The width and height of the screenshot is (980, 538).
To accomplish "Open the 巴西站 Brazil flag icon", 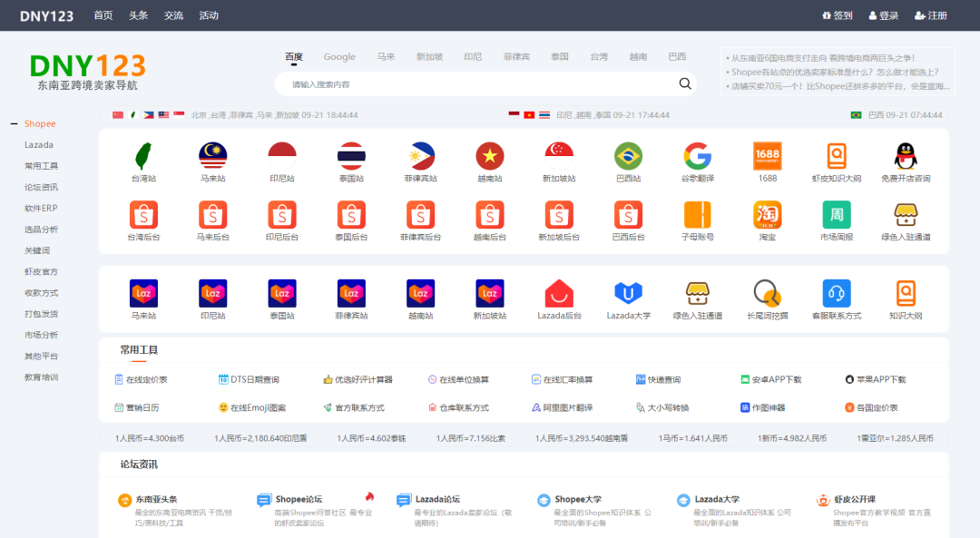I will coord(628,156).
